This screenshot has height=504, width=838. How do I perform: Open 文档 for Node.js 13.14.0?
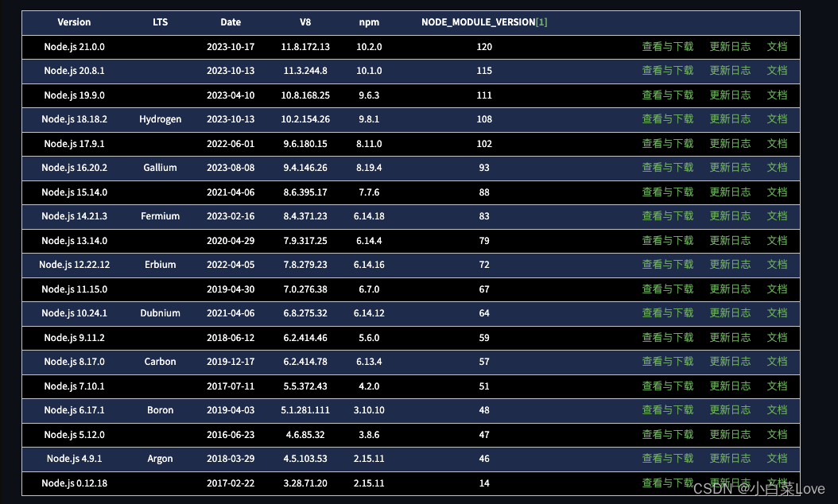tap(777, 241)
